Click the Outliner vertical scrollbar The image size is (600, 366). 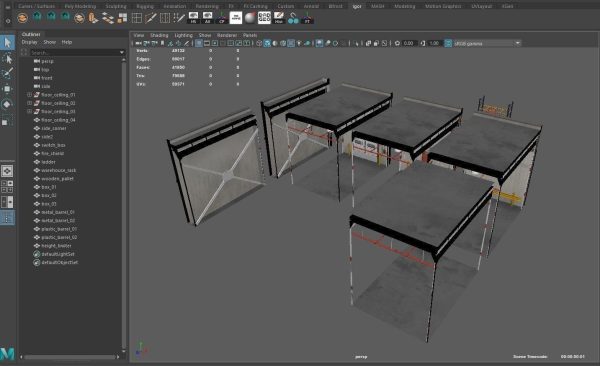(x=124, y=205)
